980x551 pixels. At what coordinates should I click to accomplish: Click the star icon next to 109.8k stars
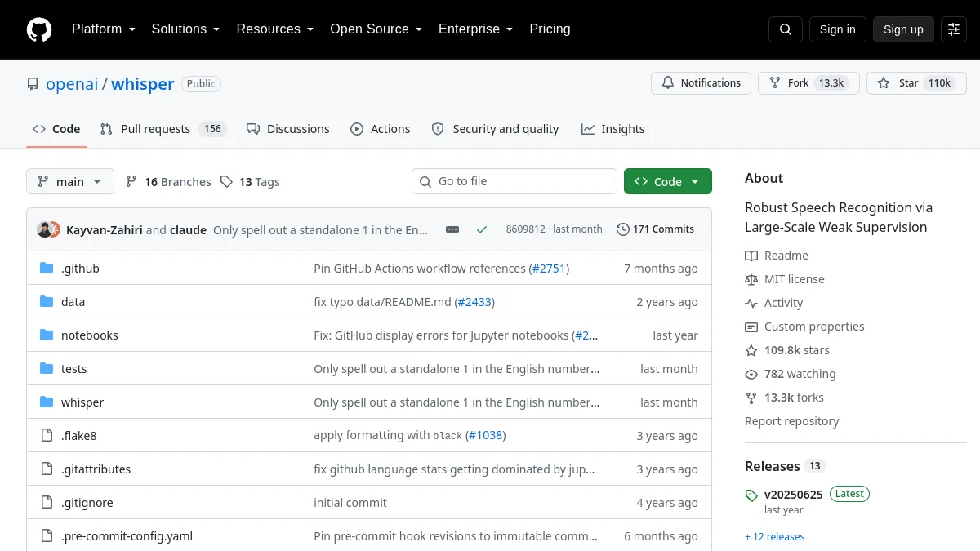click(x=751, y=350)
